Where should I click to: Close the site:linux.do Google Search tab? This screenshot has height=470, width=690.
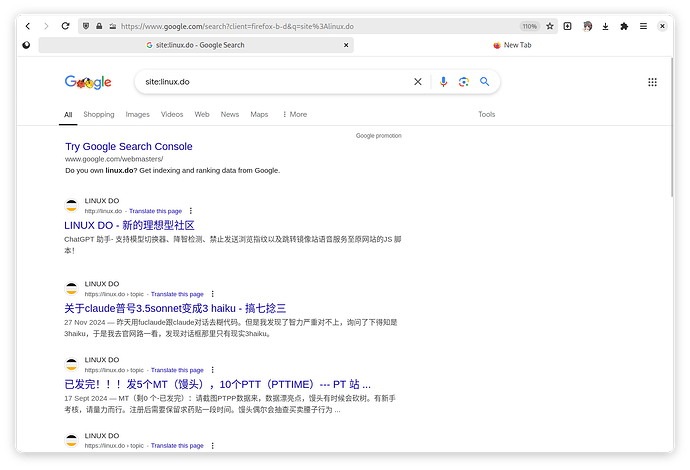click(x=346, y=45)
